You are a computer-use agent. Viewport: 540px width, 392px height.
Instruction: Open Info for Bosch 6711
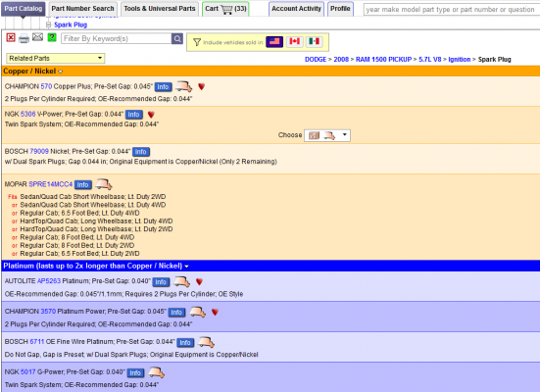[x=185, y=342]
